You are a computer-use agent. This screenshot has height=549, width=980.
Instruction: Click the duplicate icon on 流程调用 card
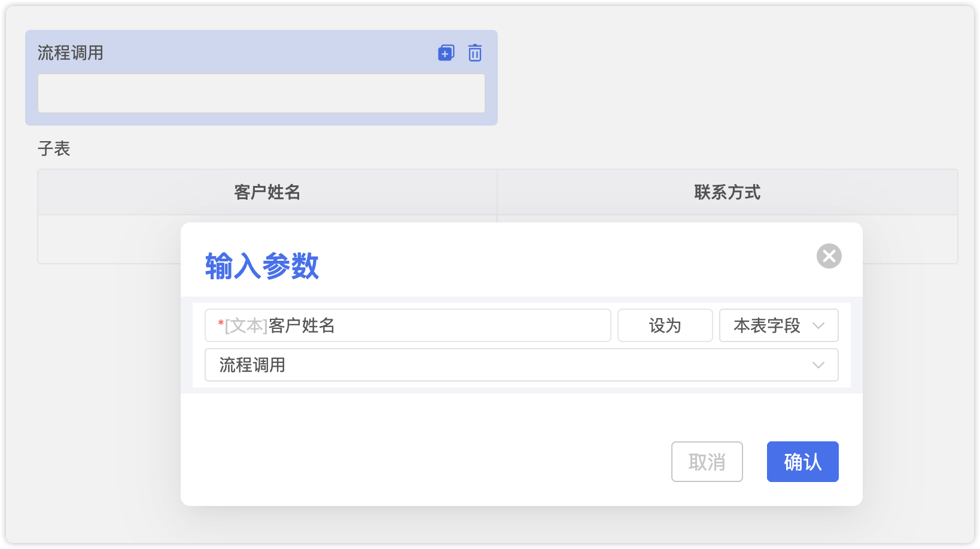coord(446,53)
